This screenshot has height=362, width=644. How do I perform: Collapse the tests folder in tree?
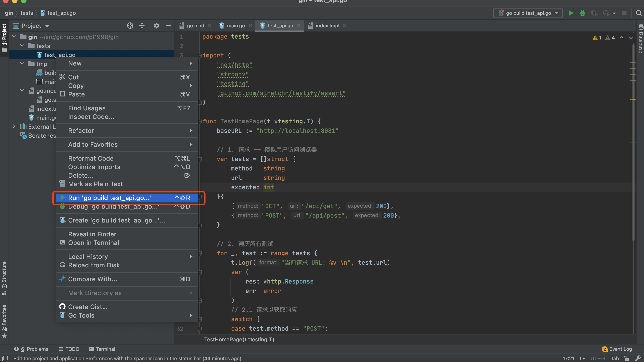point(22,46)
